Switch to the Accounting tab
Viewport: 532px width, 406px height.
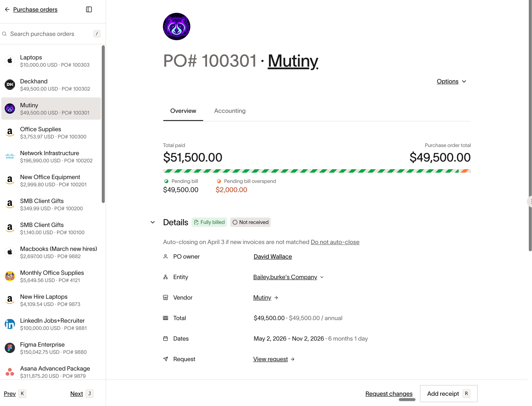(x=230, y=111)
